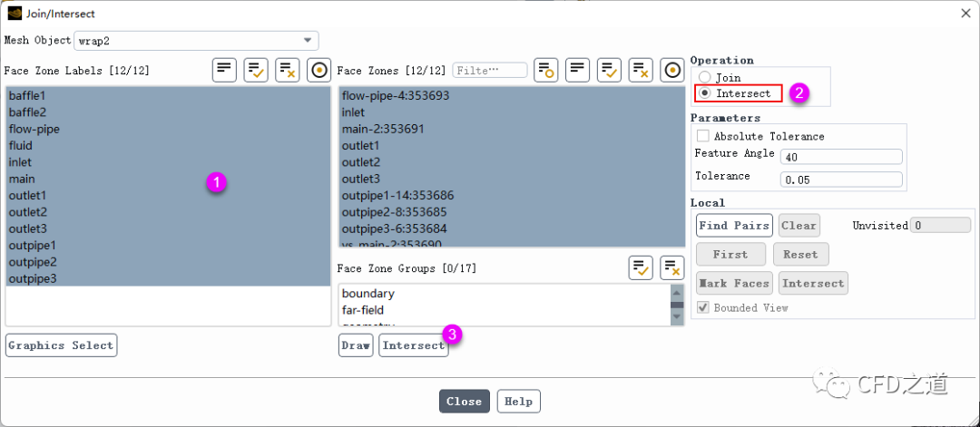The width and height of the screenshot is (980, 427).
Task: Open the Mesh Object dropdown
Action: coord(196,41)
